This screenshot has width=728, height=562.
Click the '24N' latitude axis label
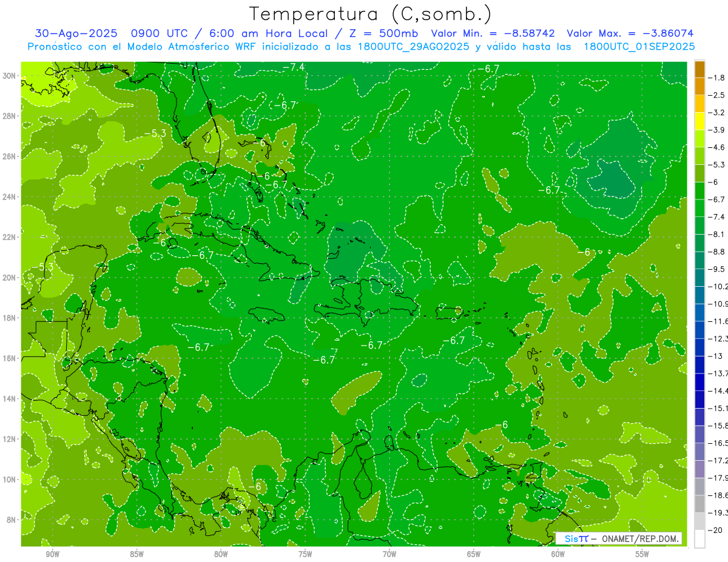coord(10,197)
